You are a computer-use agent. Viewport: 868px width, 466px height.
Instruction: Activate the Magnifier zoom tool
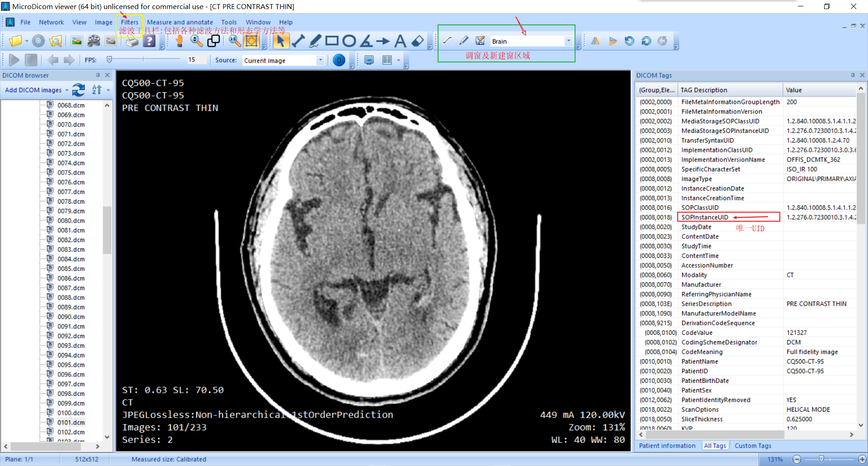tap(196, 41)
